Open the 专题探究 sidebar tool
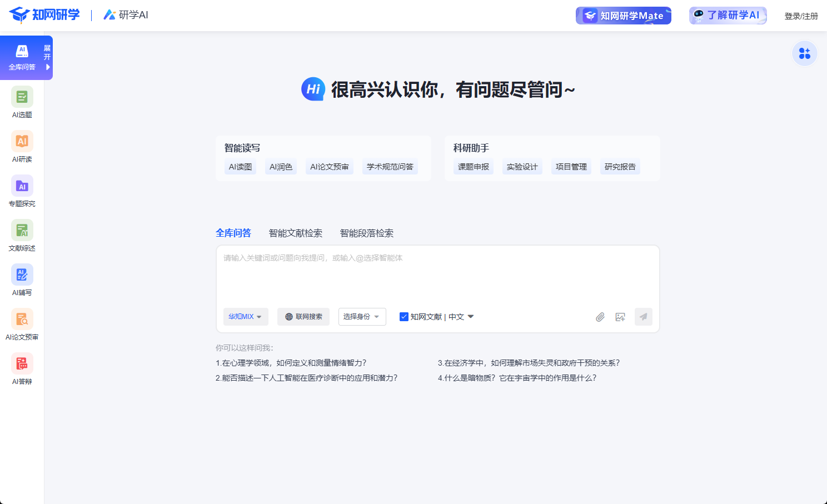 pyautogui.click(x=22, y=191)
